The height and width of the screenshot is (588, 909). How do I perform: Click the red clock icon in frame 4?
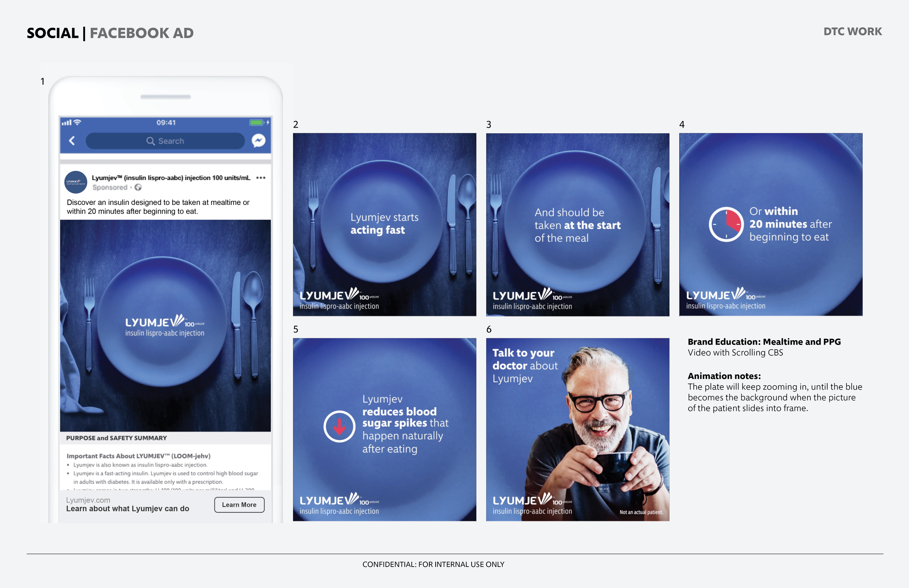(726, 225)
